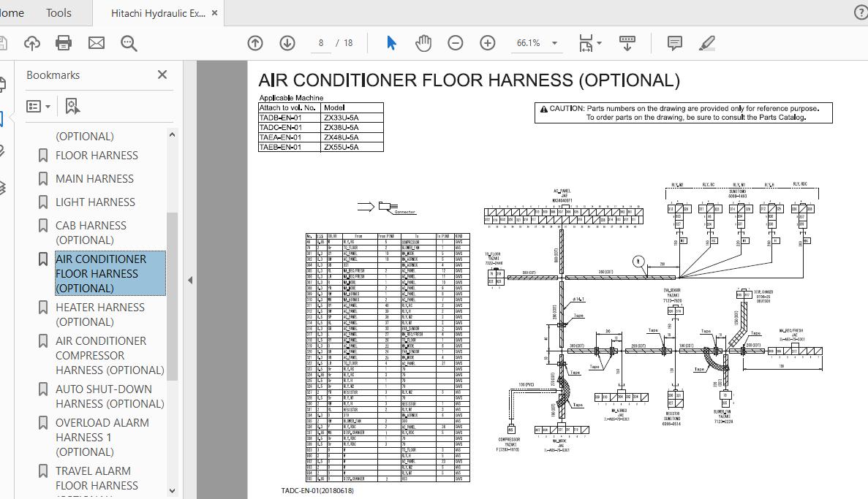Open AIR CONDITIONER COMPRESSOR HARNESS bookmark
The height and width of the screenshot is (499, 868).
(x=110, y=355)
